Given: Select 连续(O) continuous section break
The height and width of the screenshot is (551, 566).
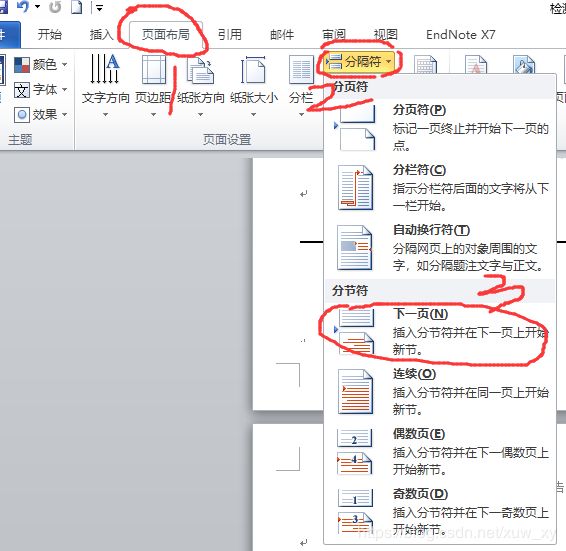Looking at the screenshot, I should click(439, 392).
